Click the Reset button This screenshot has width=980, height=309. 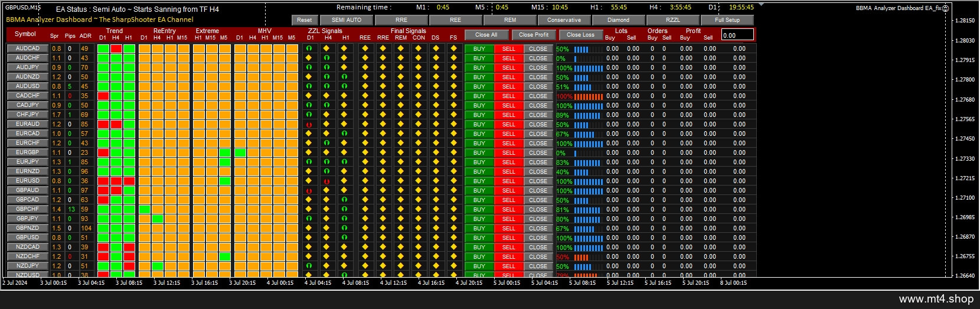pyautogui.click(x=305, y=19)
